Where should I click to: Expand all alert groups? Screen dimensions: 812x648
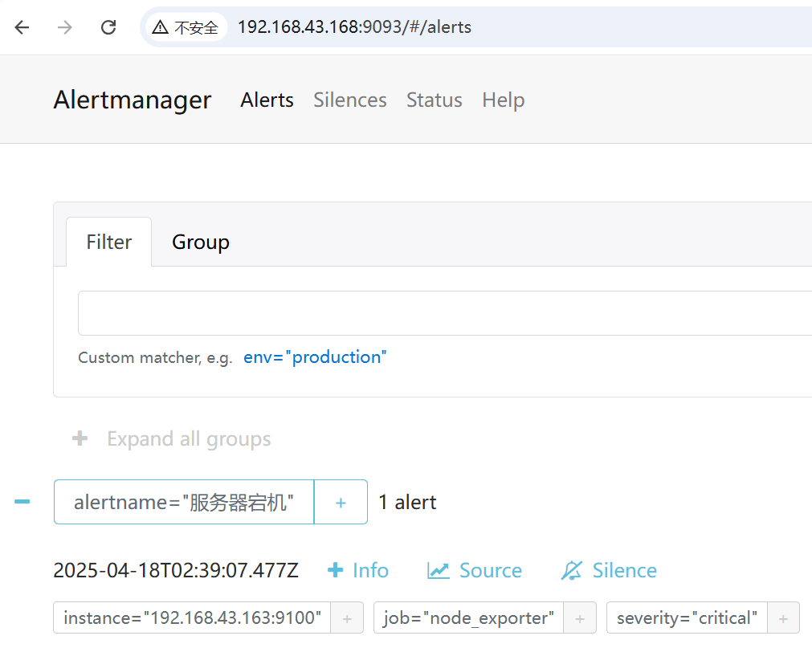tap(171, 439)
